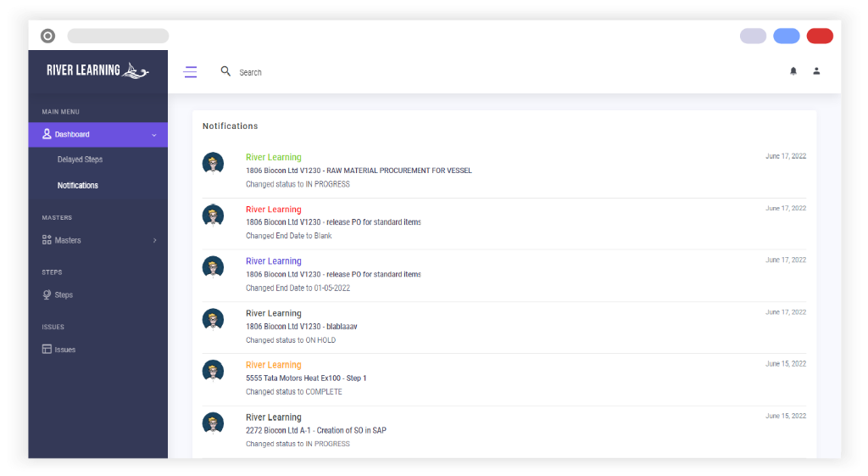Click the purple River Learning sender name
The width and height of the screenshot is (868, 476).
pos(274,261)
